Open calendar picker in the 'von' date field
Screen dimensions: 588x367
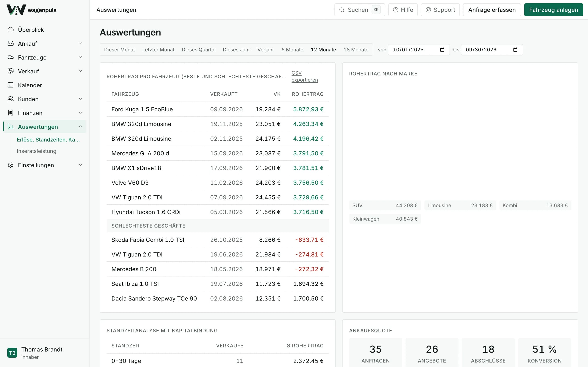click(x=442, y=50)
